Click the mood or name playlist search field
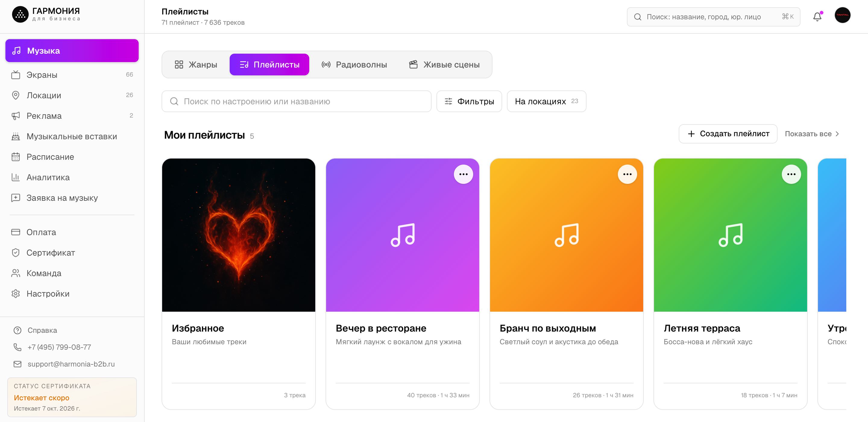This screenshot has width=868, height=422. pyautogui.click(x=297, y=101)
